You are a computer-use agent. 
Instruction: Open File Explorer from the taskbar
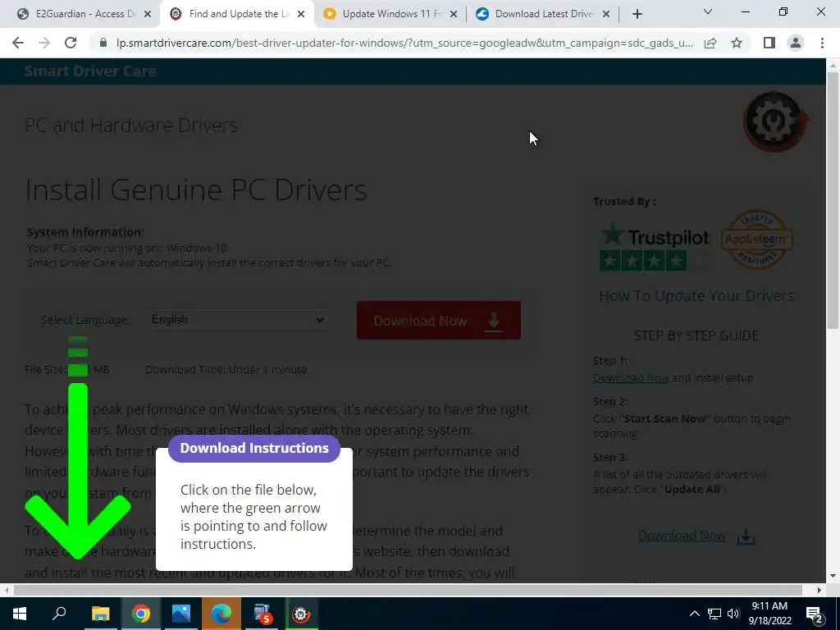tap(100, 614)
